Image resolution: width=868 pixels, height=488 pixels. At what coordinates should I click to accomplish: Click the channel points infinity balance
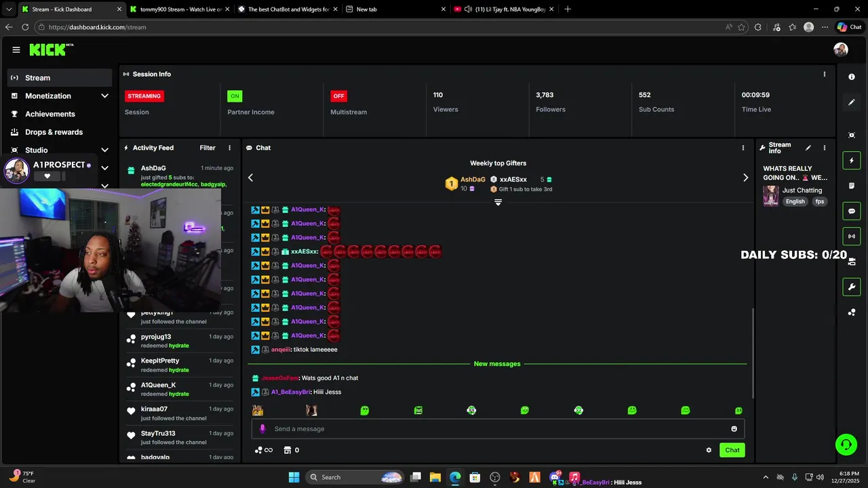point(264,450)
